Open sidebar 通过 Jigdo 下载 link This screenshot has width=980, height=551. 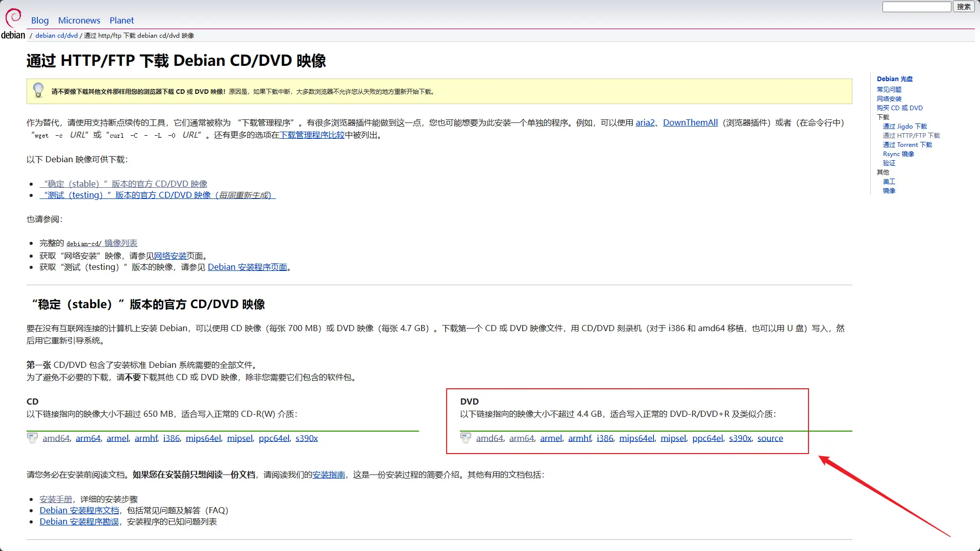point(905,127)
